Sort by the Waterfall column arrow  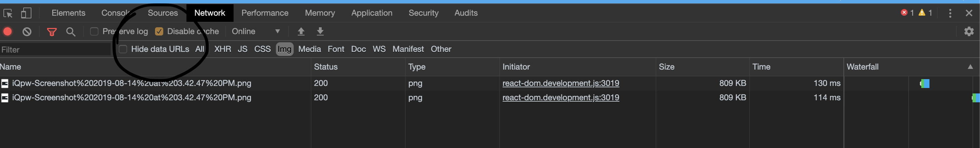tap(970, 67)
